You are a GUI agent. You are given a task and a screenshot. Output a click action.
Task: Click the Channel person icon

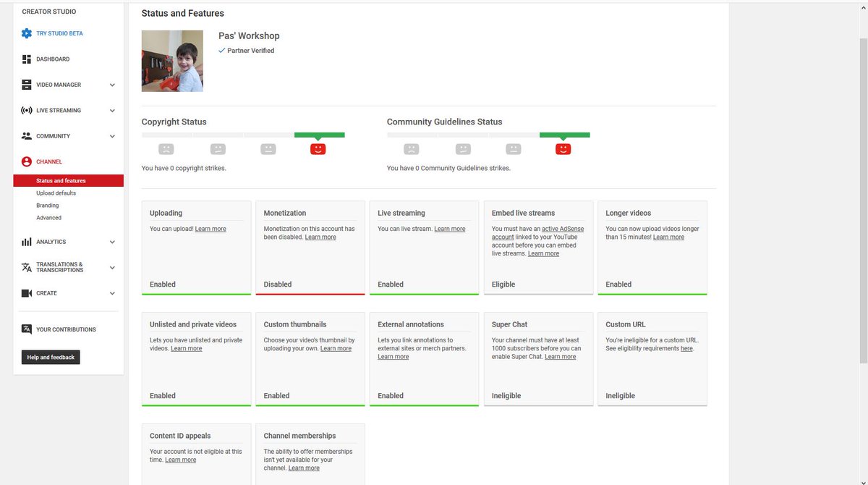[27, 162]
